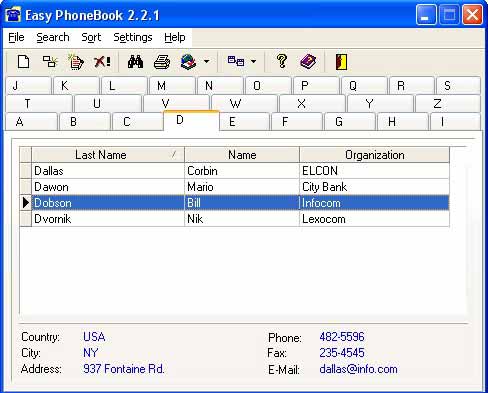Click the printer icon
The width and height of the screenshot is (488, 393).
[x=162, y=62]
